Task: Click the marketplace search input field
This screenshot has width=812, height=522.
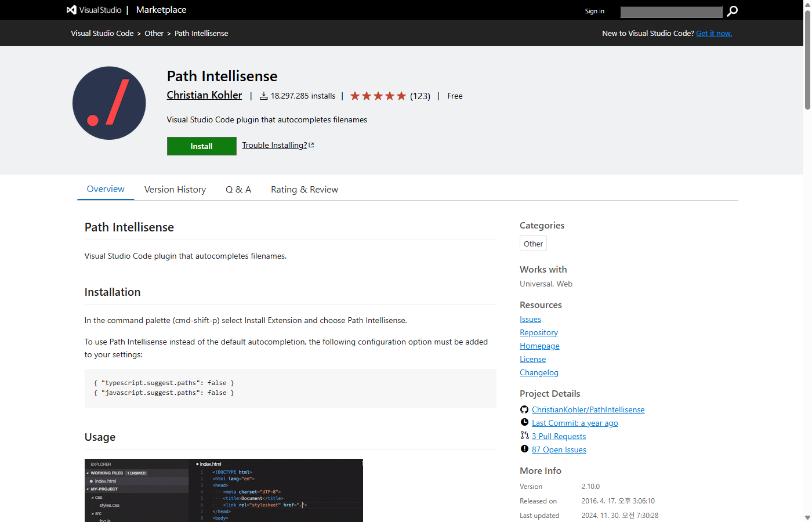Action: point(671,11)
